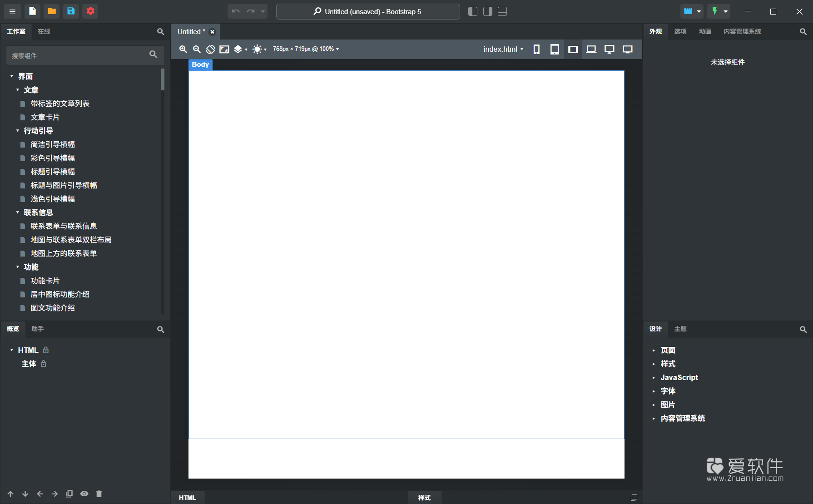This screenshot has height=504, width=813.
Task: Open the hamburger main menu
Action: 12,11
